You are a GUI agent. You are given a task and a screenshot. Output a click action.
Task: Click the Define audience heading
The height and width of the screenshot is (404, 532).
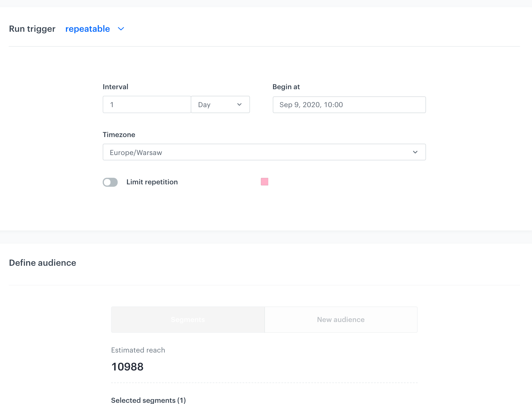(42, 263)
